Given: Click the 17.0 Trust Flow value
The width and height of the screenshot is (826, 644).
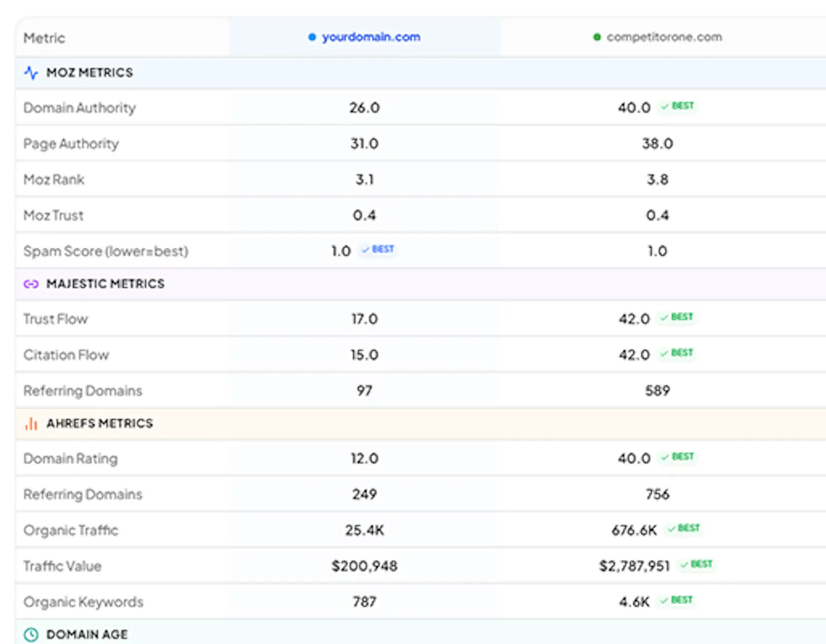Looking at the screenshot, I should [364, 319].
